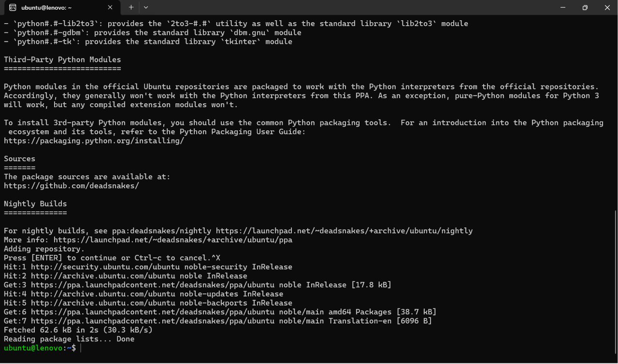Click the security.ubuntu.com Hit:1 URL
Viewport: 618px width, 364px height.
[x=139, y=267]
